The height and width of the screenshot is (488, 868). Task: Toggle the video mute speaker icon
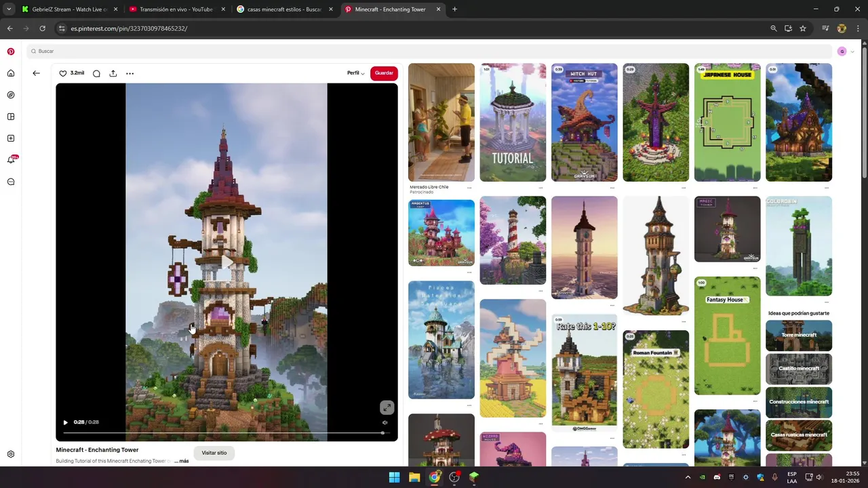[385, 422]
